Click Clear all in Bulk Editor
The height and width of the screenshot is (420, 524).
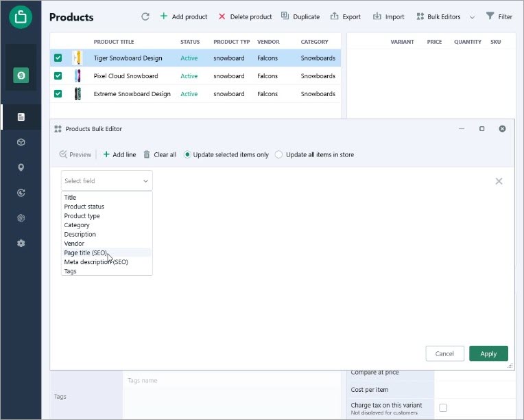click(x=160, y=154)
